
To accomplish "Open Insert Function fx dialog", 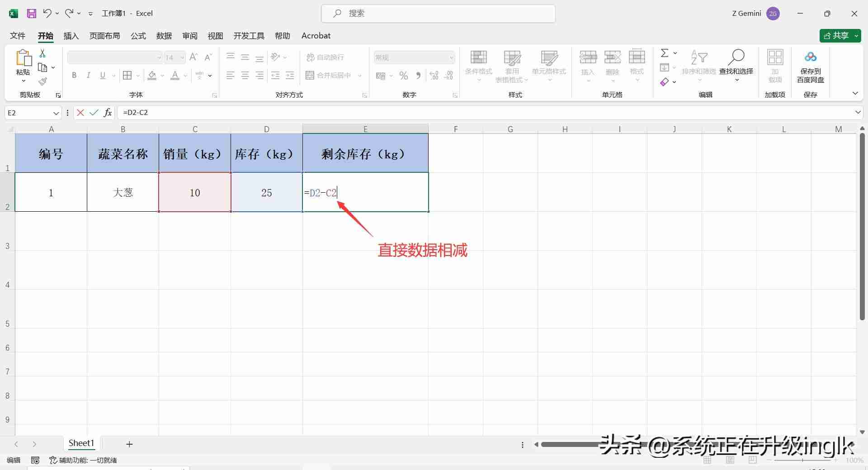I will [x=108, y=112].
